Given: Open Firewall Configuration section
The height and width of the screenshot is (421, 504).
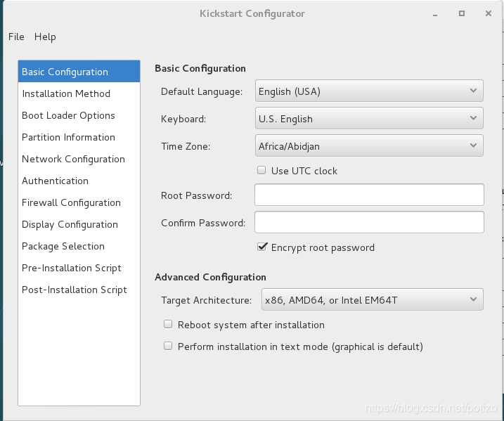Looking at the screenshot, I should pyautogui.click(x=71, y=202).
